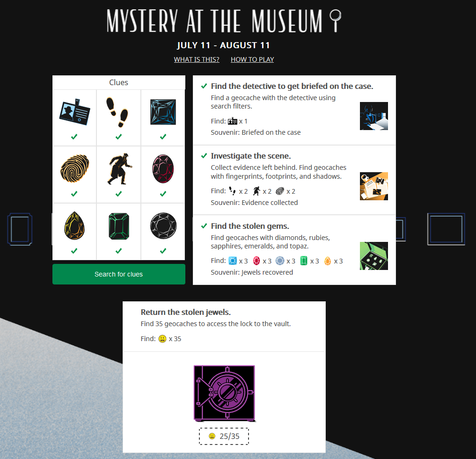Screen dimensions: 476x459
Task: Click the running shadow thief clue
Action: 120,169
